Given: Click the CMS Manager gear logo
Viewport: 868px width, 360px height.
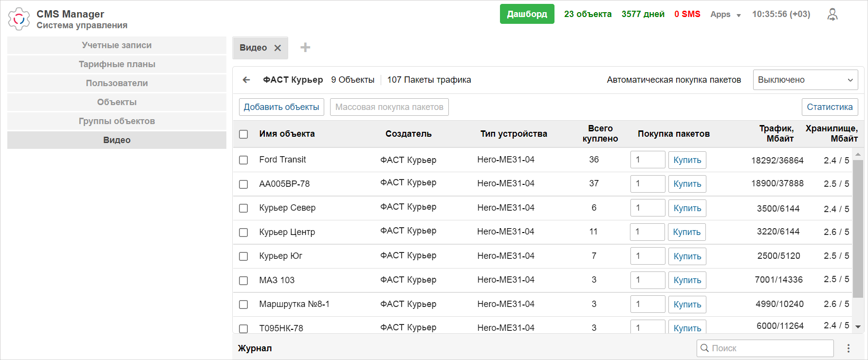Looking at the screenshot, I should tap(19, 19).
